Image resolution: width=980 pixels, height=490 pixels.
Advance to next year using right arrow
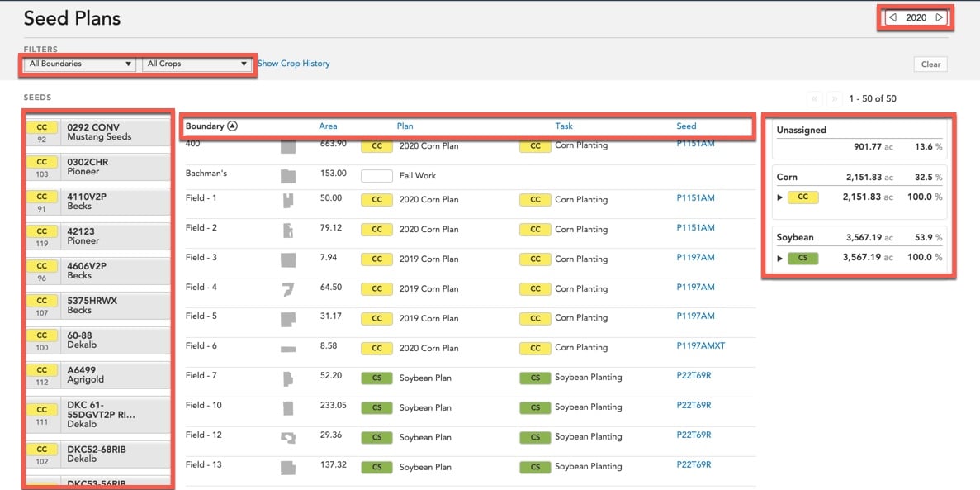[940, 17]
